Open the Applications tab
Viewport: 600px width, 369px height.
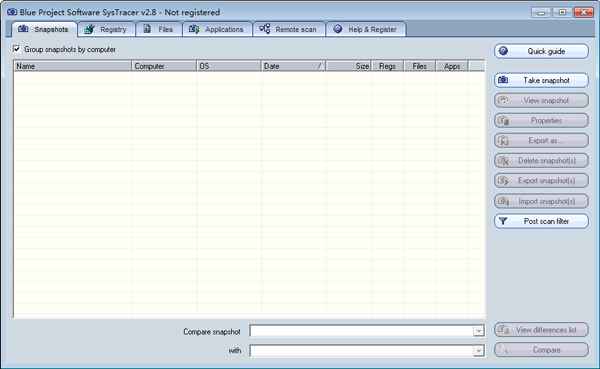click(x=217, y=29)
